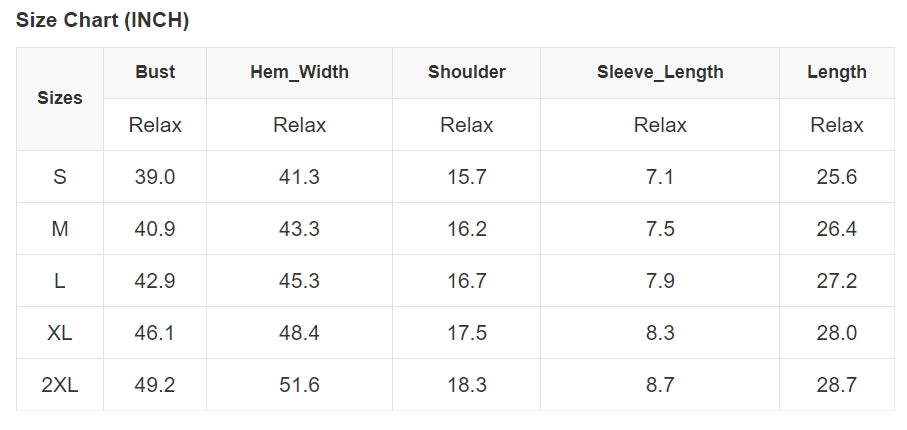
Task: Click the Size Chart (INCH) heading
Action: [103, 21]
